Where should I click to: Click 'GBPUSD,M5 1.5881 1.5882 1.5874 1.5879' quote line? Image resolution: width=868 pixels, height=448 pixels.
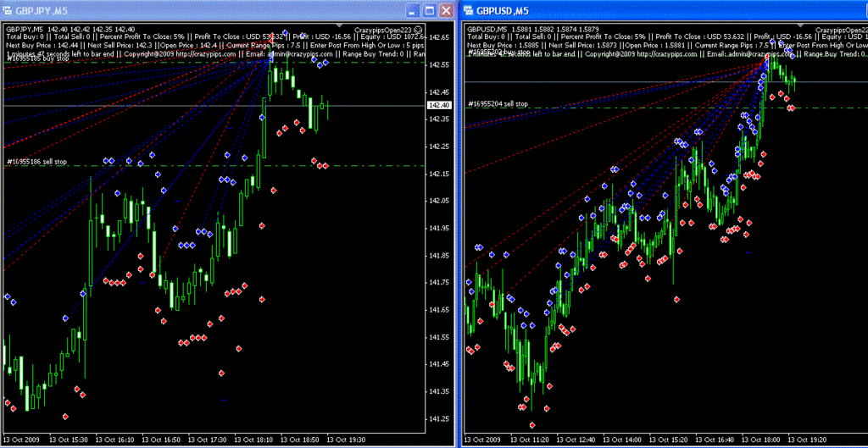pos(533,30)
